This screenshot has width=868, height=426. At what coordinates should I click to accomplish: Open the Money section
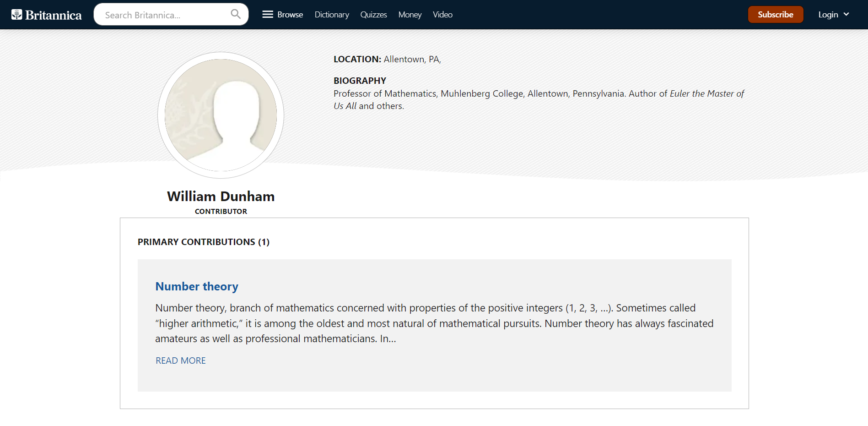point(410,15)
